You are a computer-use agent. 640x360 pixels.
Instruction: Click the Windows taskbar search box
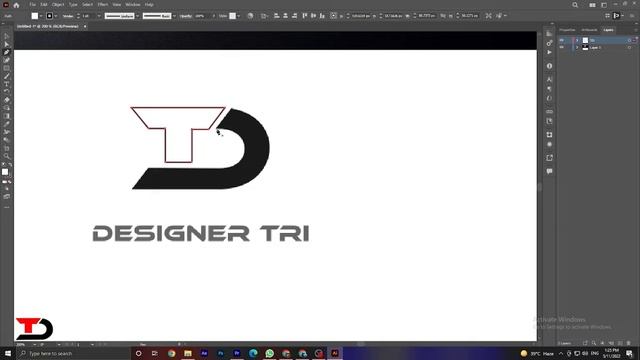tap(73, 353)
